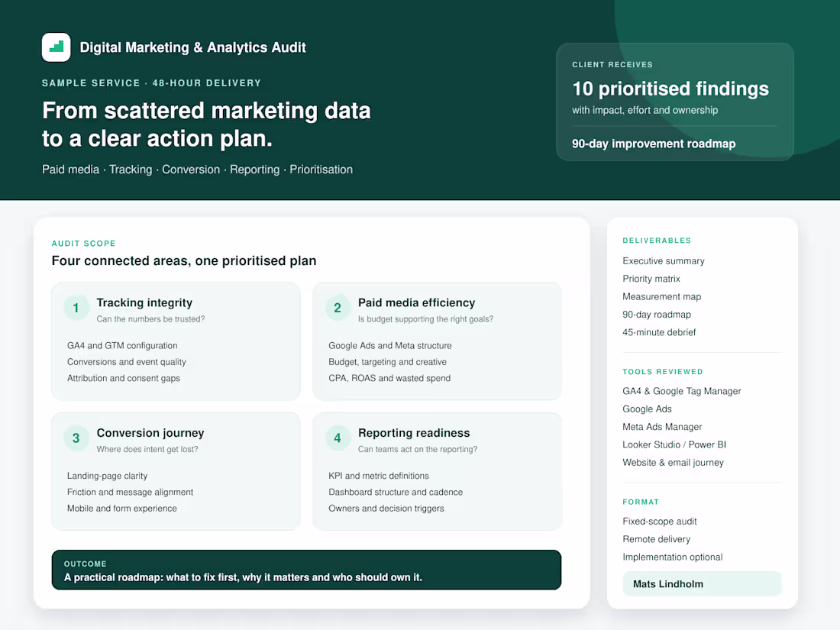840x630 pixels.
Task: Select the number 2 Paid media badge
Action: click(x=338, y=308)
